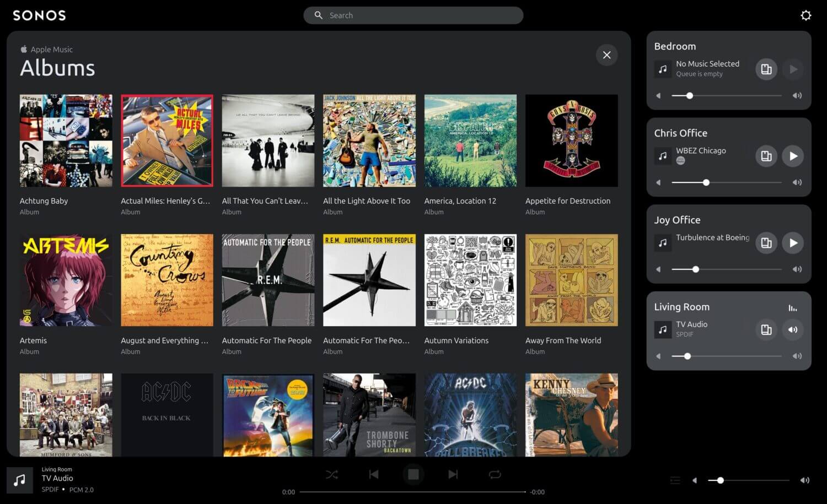Click the Chris Office volume up icon
The height and width of the screenshot is (504, 827).
click(x=797, y=182)
